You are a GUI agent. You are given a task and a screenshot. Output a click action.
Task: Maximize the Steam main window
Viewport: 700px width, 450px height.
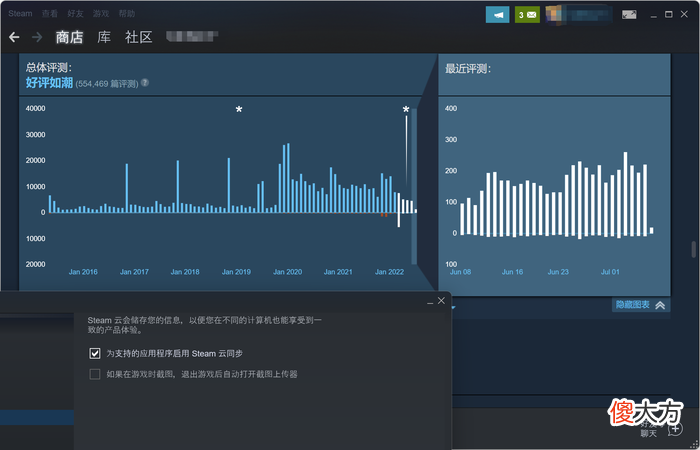(x=668, y=14)
